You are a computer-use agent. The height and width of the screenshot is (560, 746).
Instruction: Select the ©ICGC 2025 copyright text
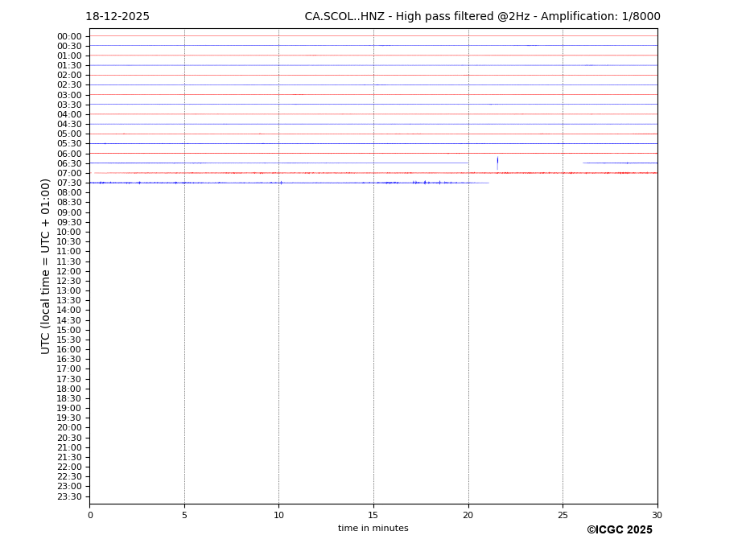[619, 530]
